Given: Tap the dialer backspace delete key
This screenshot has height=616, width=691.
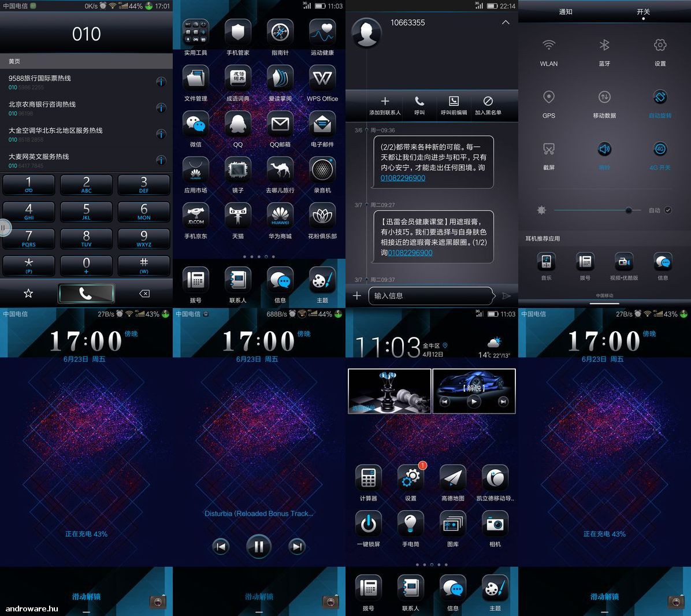Looking at the screenshot, I should pyautogui.click(x=144, y=294).
